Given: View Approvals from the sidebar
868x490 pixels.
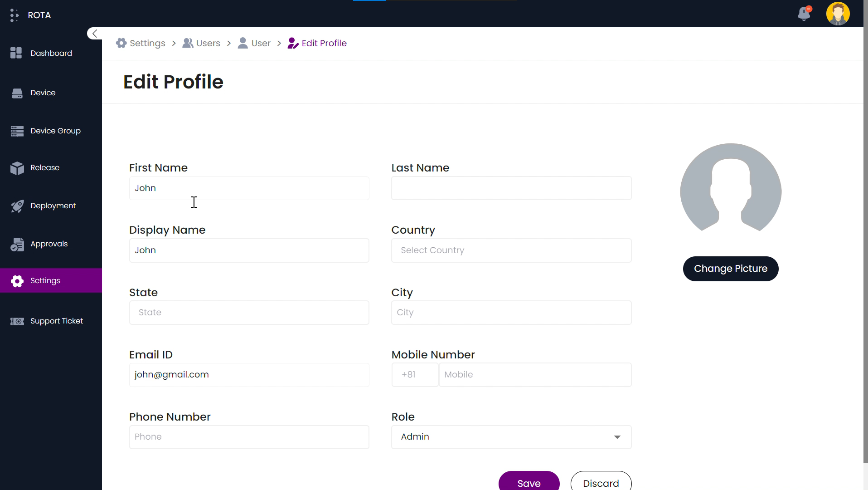Looking at the screenshot, I should pos(48,244).
